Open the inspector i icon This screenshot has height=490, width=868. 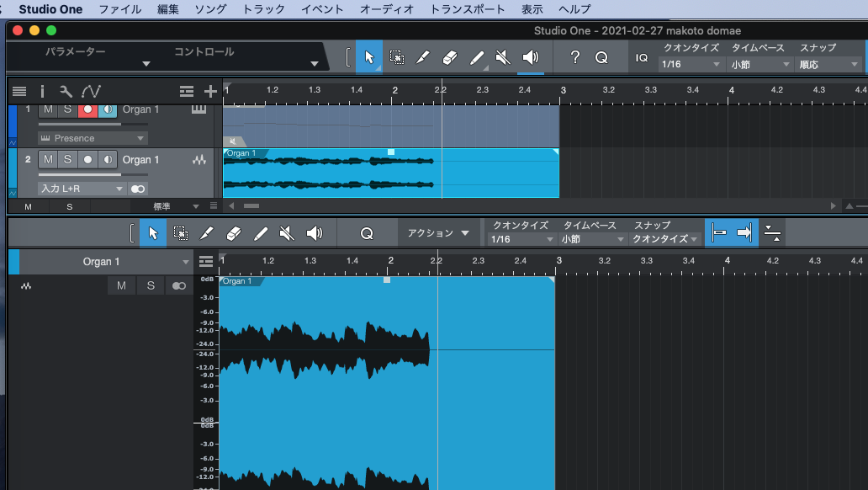pyautogui.click(x=42, y=91)
